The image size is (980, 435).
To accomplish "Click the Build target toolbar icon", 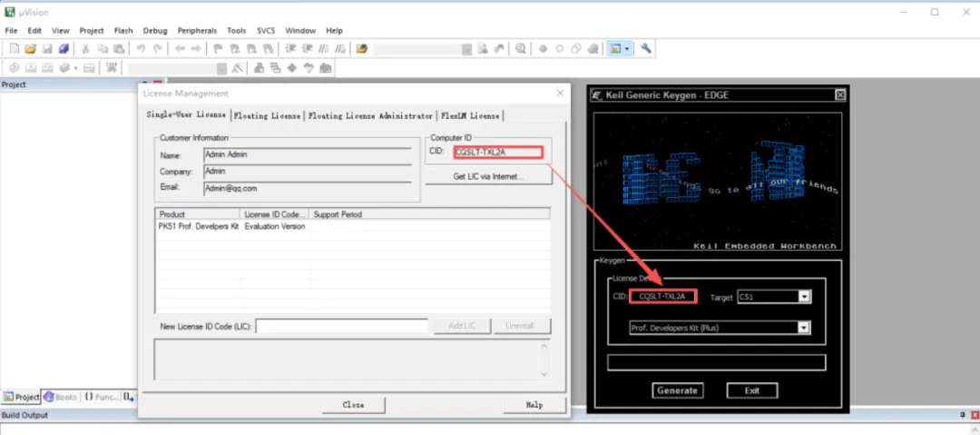I will point(30,67).
